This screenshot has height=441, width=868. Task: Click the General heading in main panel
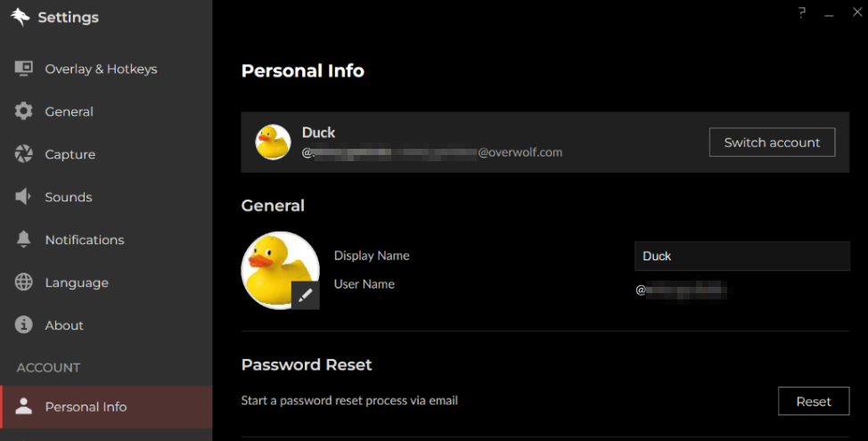click(x=273, y=205)
